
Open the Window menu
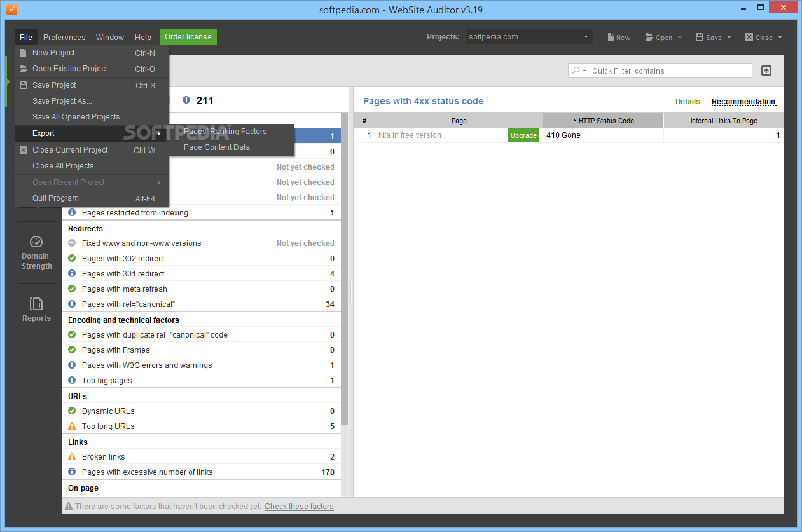point(110,38)
